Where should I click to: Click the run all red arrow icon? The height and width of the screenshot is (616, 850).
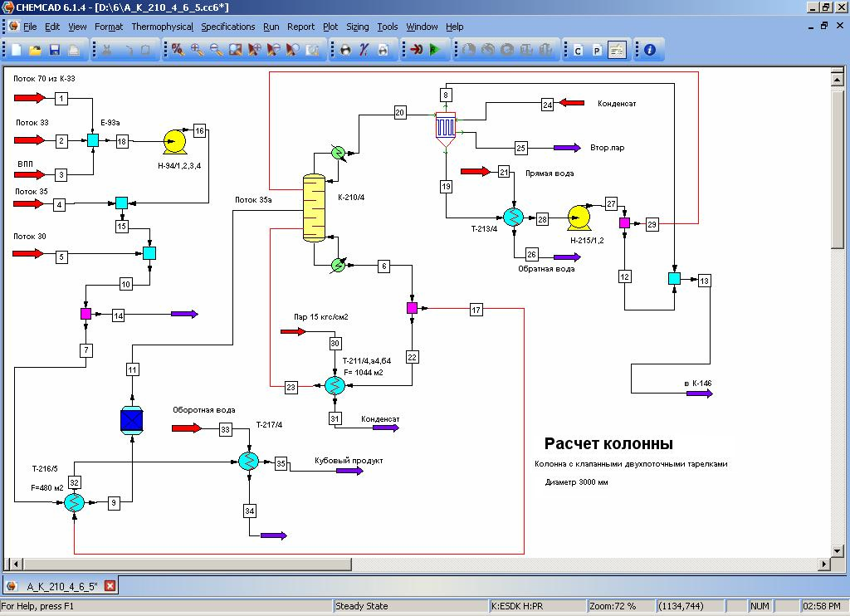coord(417,50)
